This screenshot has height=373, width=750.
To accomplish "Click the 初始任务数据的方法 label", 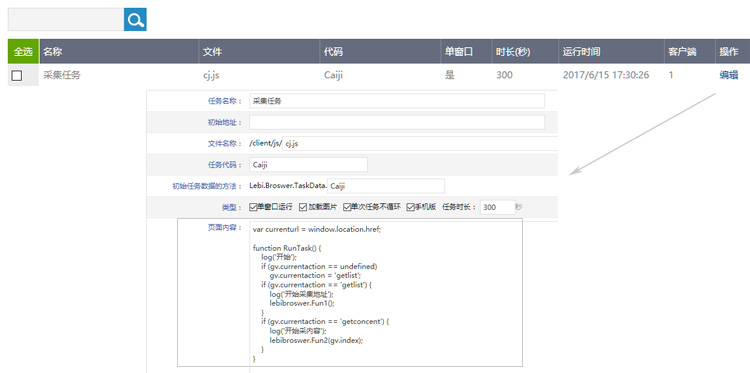I will click(x=207, y=186).
